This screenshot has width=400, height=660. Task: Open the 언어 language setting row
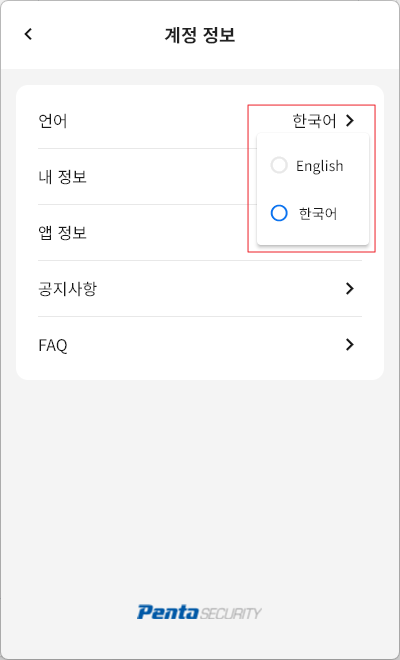200,121
